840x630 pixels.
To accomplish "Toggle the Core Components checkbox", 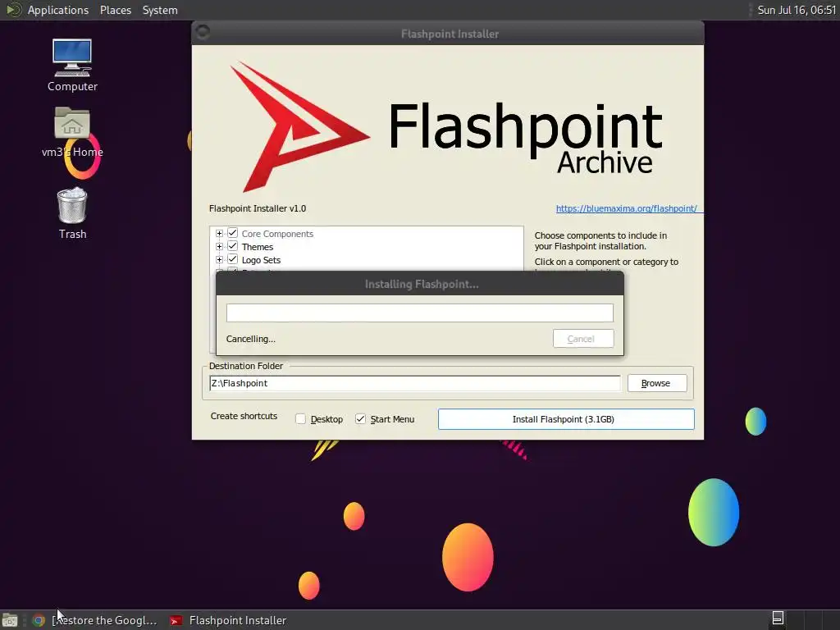I will point(232,233).
